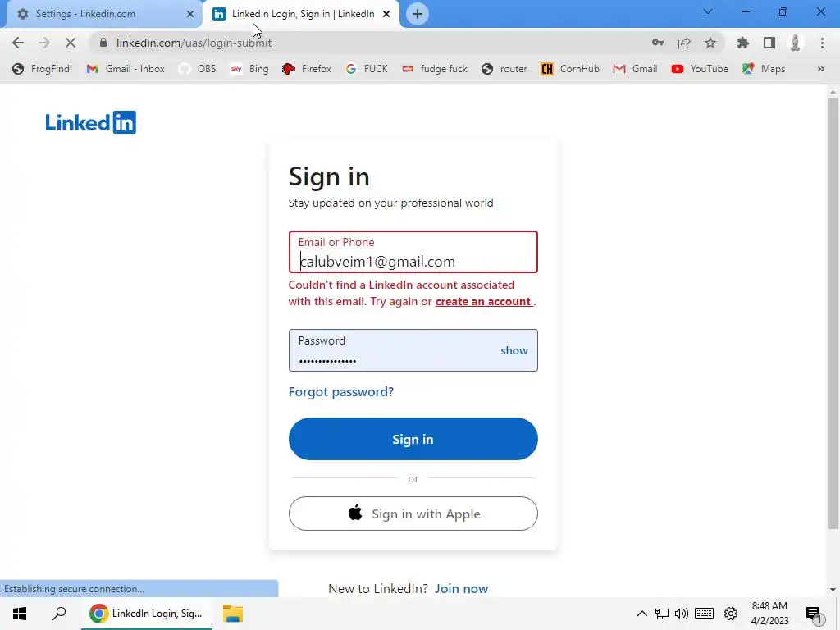Open the Maps bookmark
This screenshot has height=630, width=840.
764,69
